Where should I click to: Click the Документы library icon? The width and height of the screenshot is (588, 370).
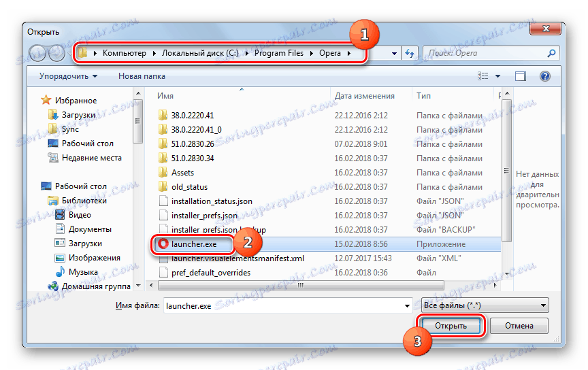[60, 229]
